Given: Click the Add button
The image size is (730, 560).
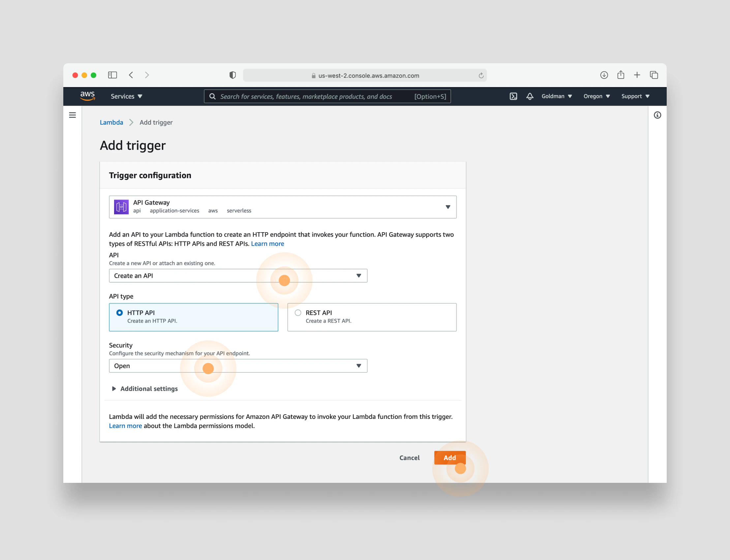Looking at the screenshot, I should (x=449, y=458).
